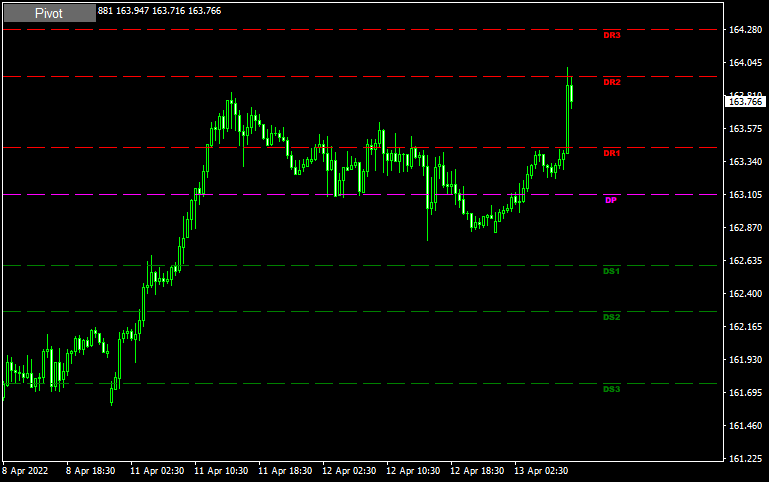Screen dimensions: 769x482
Task: Select the 12 Apr 18:30 time label
Action: click(x=475, y=470)
